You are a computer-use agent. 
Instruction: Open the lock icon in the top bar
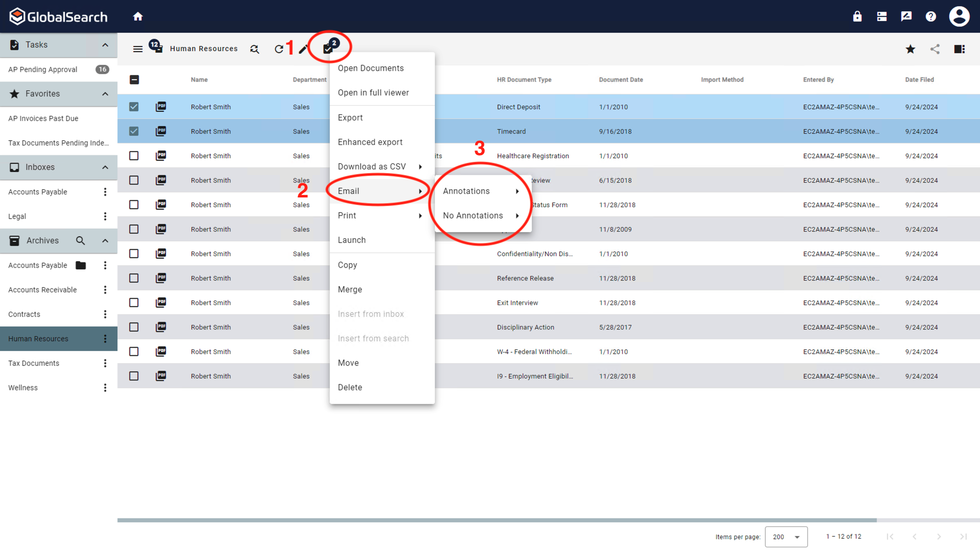(857, 16)
